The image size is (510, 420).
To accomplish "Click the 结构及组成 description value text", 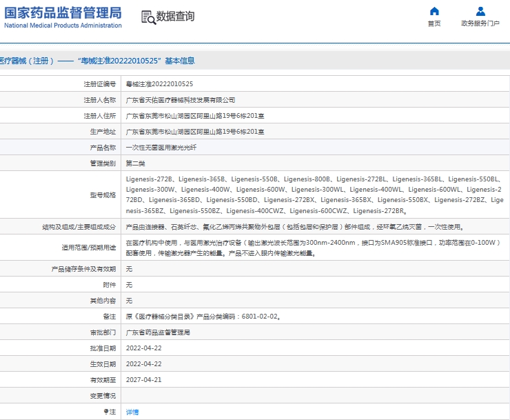I will 295,227.
